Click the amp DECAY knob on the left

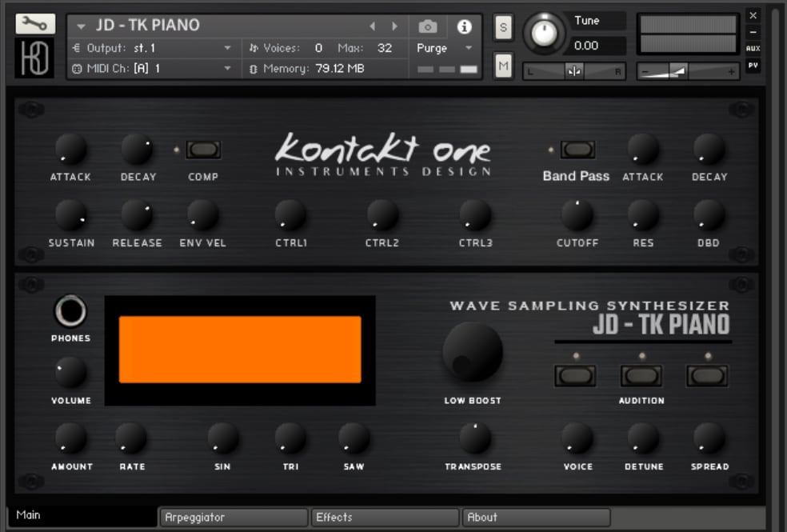(x=137, y=150)
